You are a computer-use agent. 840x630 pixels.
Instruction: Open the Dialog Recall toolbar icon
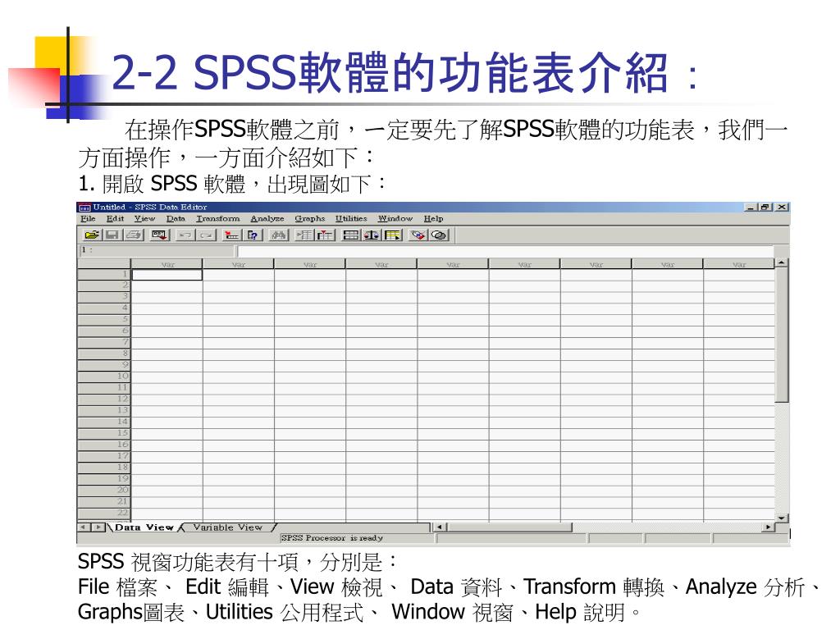tap(160, 235)
